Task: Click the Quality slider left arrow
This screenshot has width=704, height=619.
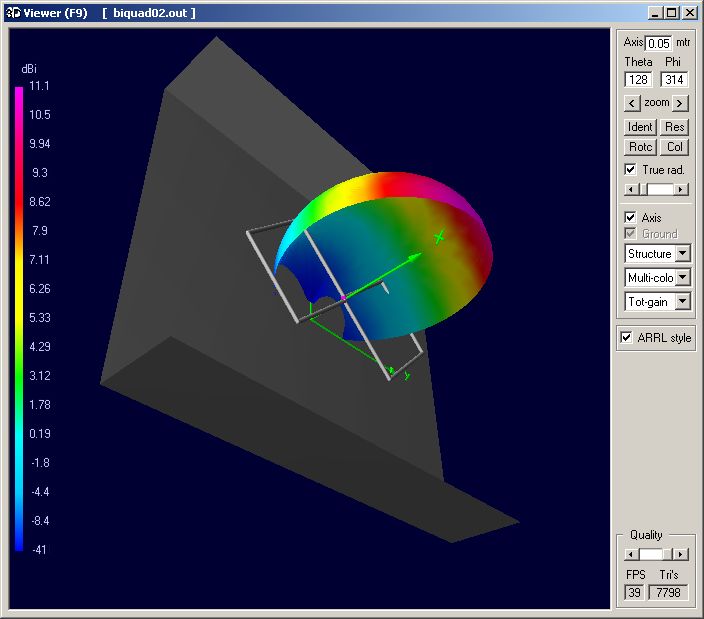Action: click(631, 554)
